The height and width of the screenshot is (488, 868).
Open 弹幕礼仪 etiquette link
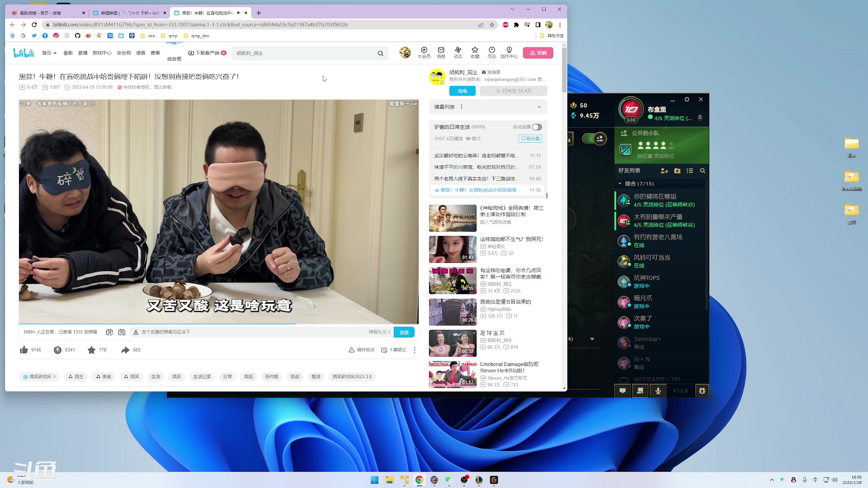point(379,332)
